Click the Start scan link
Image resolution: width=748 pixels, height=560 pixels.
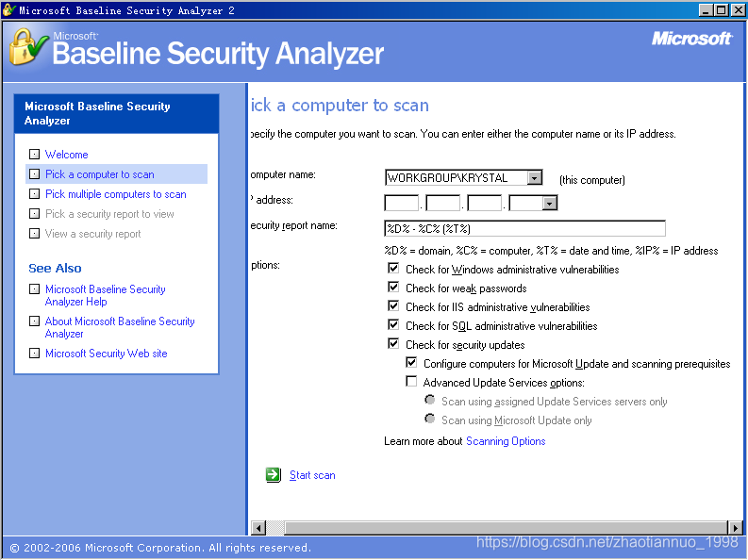click(x=312, y=475)
